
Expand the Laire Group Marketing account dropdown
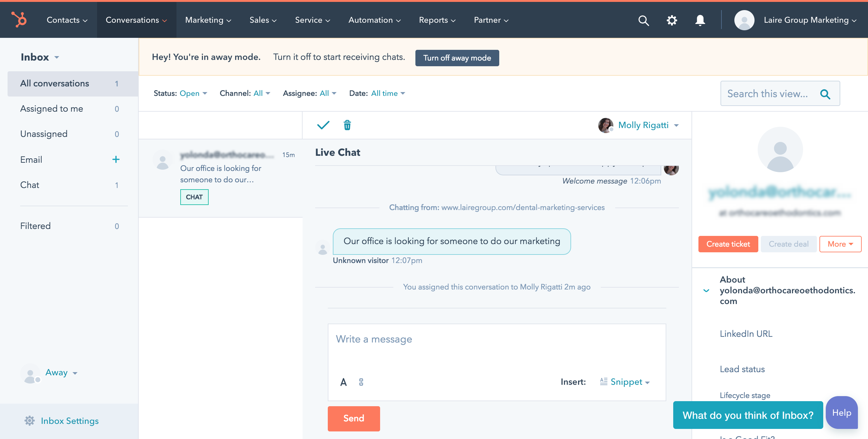(x=810, y=20)
